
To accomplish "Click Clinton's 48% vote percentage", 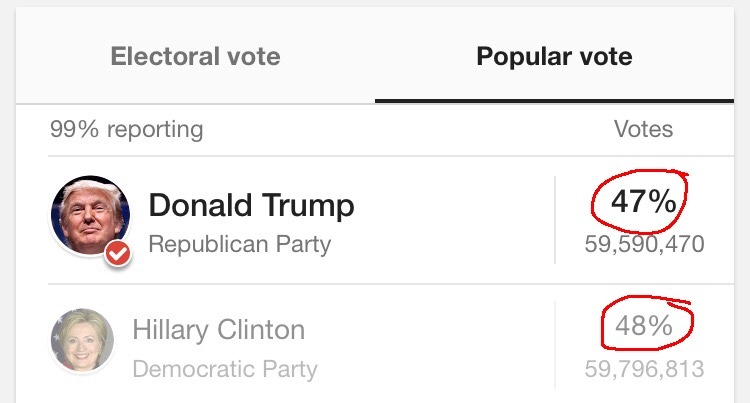I will pyautogui.click(x=644, y=326).
